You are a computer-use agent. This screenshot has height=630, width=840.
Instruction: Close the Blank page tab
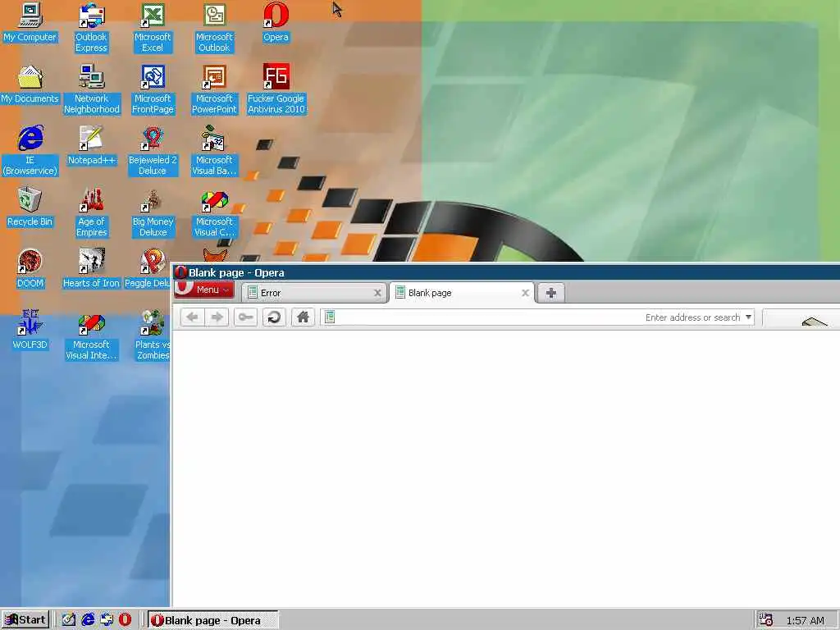pos(526,293)
